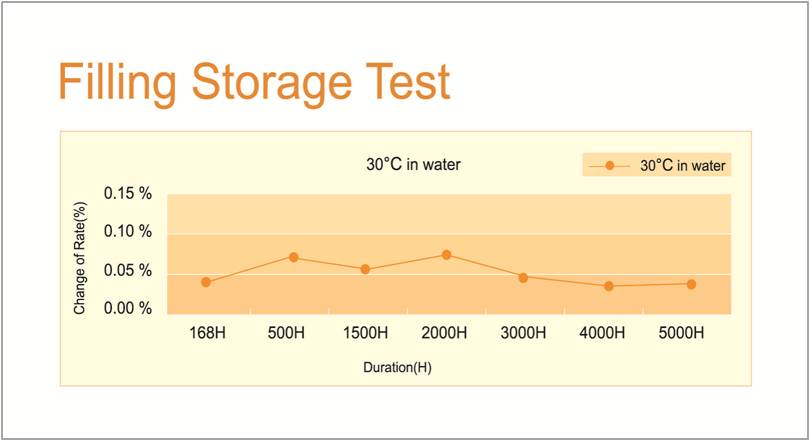Select the 500H data point marker
Image resolution: width=810 pixels, height=441 pixels.
pyautogui.click(x=294, y=257)
